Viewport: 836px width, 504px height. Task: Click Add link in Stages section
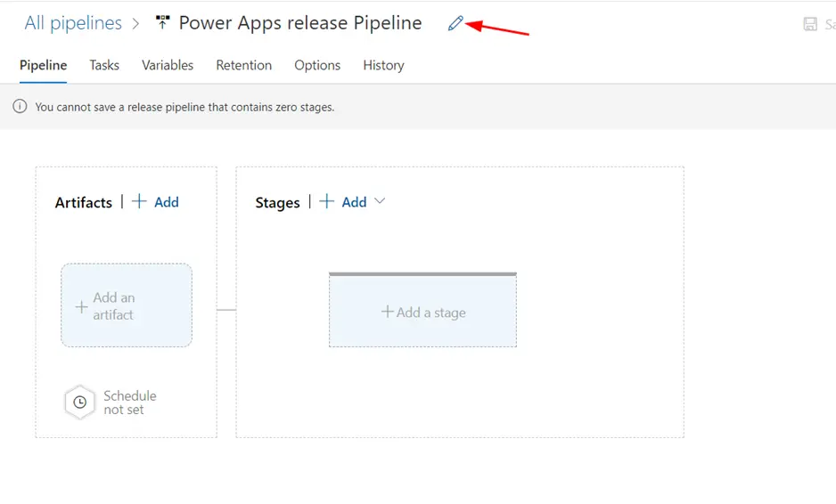(354, 202)
